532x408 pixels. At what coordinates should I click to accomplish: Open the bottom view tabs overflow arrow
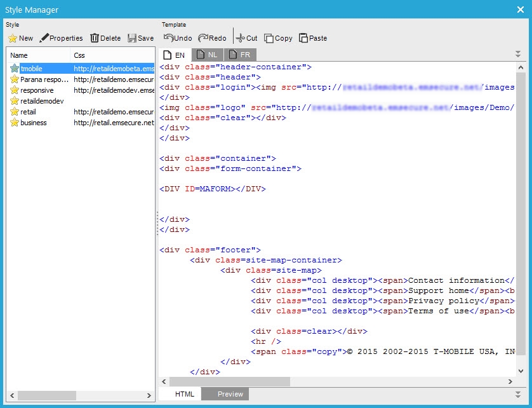point(519,394)
